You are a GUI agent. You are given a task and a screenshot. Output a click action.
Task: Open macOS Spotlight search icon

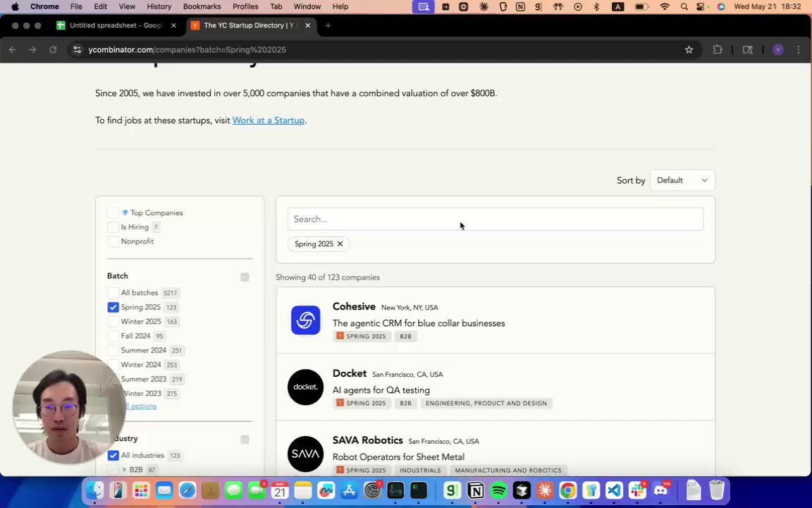pyautogui.click(x=684, y=7)
